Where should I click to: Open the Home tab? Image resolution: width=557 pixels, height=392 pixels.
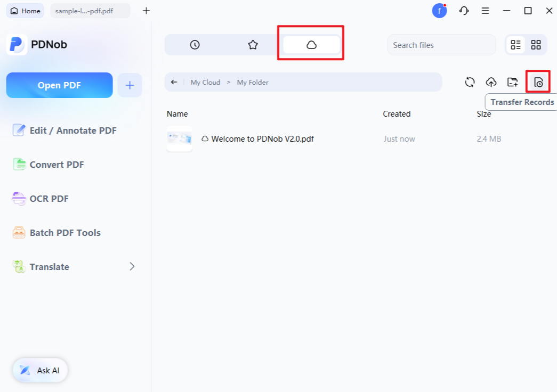pos(25,11)
